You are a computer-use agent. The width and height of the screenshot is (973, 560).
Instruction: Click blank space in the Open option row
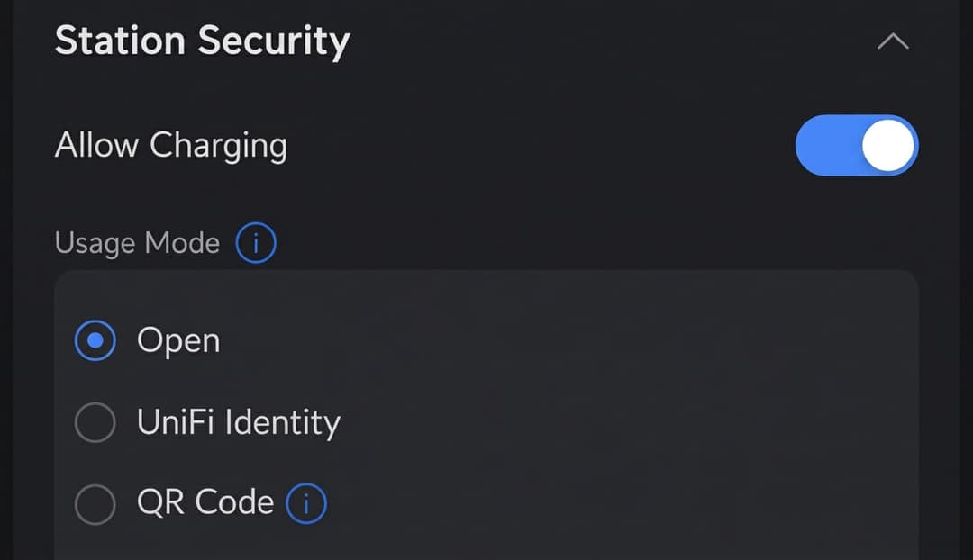coord(559,340)
